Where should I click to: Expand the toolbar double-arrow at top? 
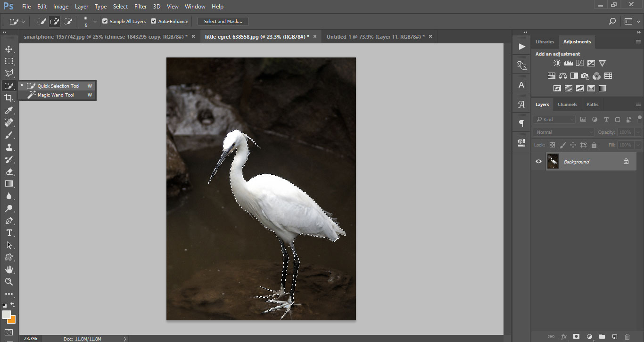tap(4, 33)
